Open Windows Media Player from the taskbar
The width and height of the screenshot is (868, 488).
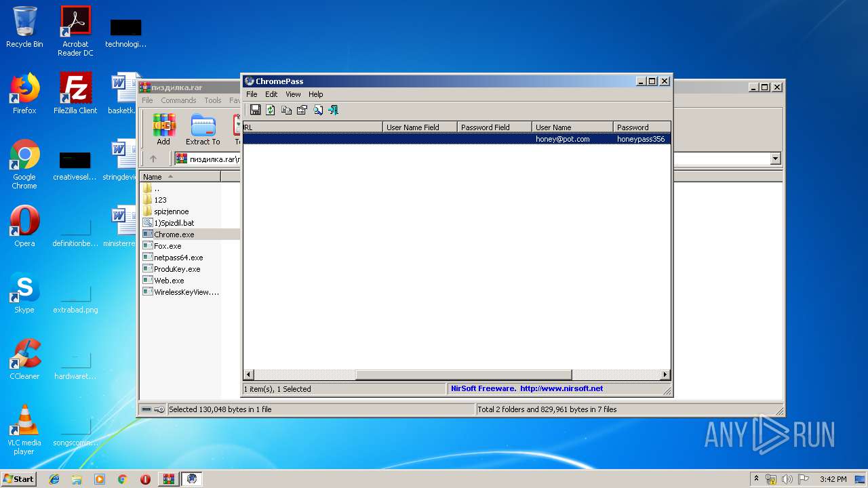point(100,479)
